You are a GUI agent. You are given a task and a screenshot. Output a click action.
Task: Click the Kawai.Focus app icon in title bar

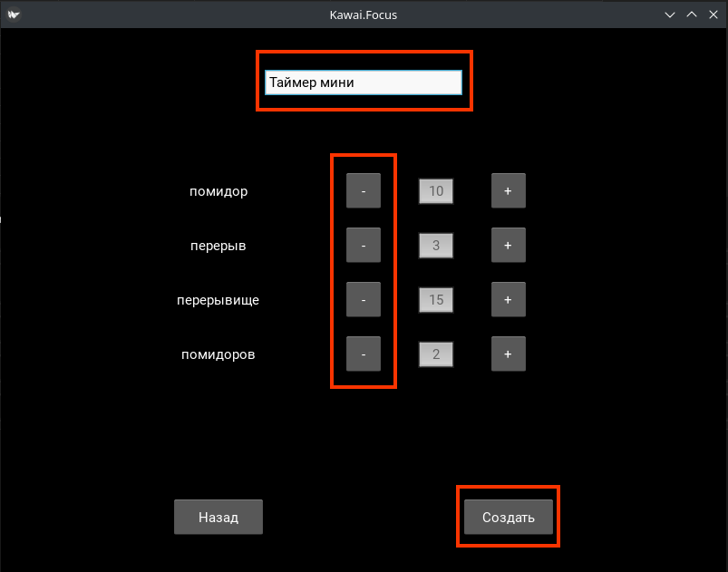[x=13, y=15]
